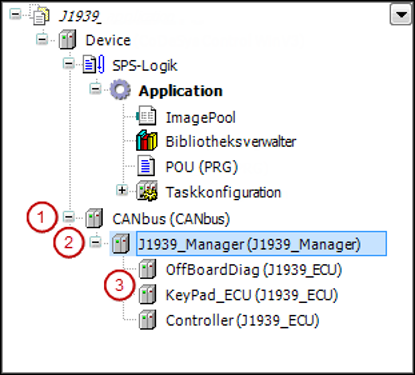Click the ImagePool icon

coord(146,116)
